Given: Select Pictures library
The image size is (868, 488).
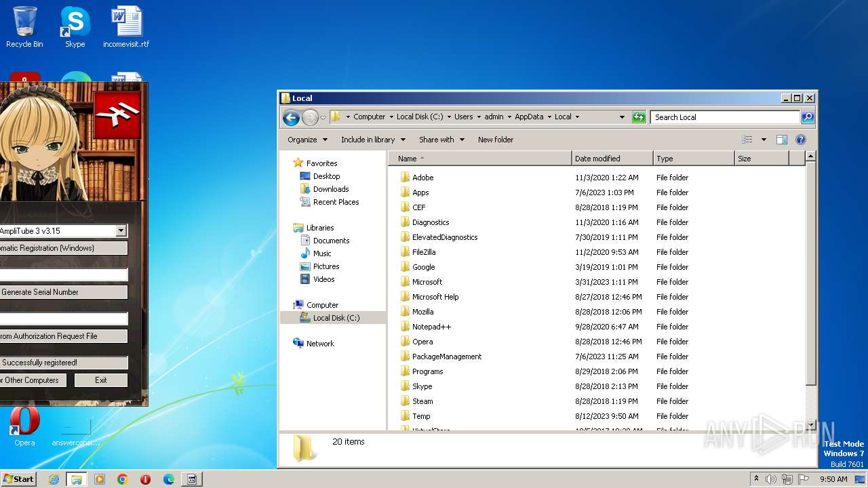Looking at the screenshot, I should (x=326, y=266).
